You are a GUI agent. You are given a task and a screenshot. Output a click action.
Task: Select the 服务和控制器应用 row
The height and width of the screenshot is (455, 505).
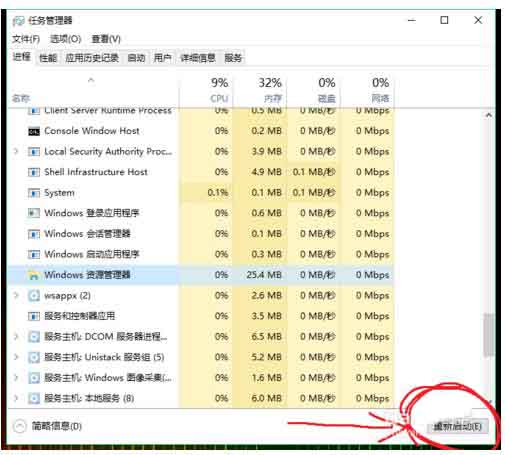pos(201,316)
